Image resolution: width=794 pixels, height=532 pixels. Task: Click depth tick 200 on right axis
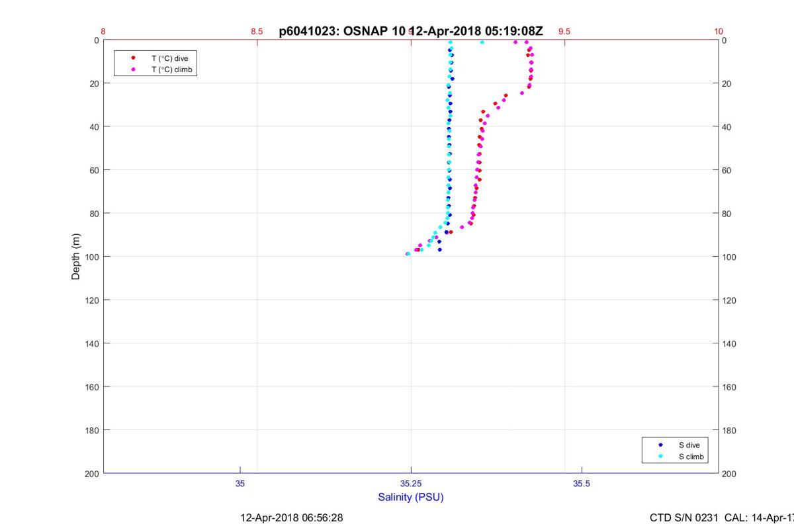tap(729, 474)
